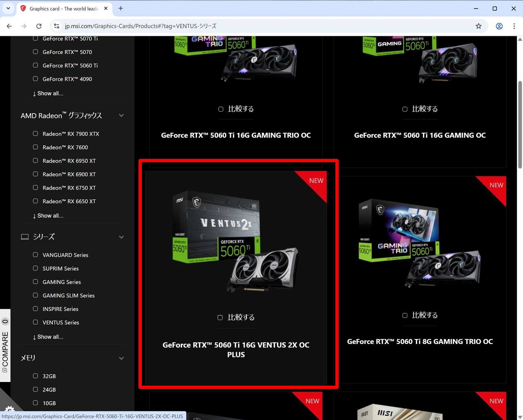Check the Radeon RX 6750 XT filter

click(x=36, y=188)
